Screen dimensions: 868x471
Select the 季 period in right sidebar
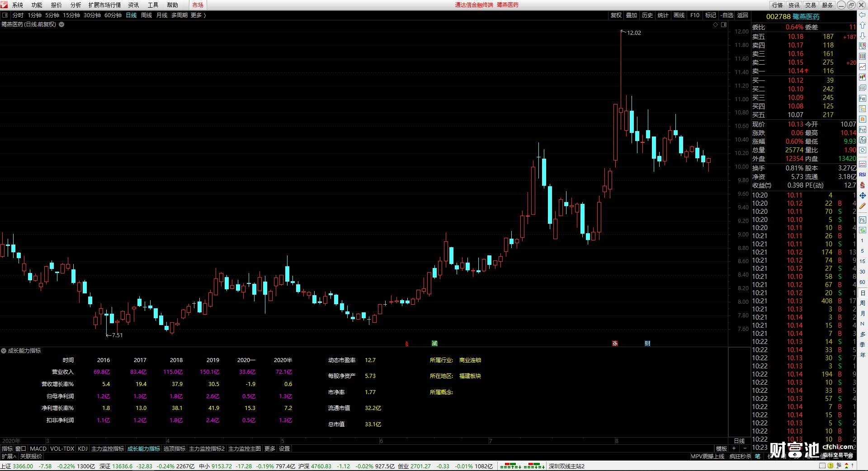click(862, 344)
